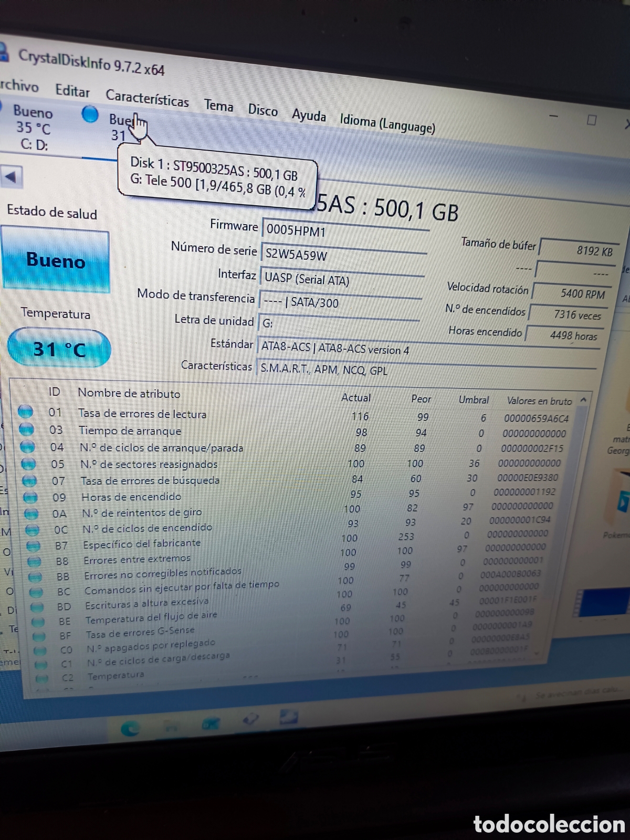Viewport: 630px width, 840px height.
Task: Click the power-on hours 4498 horas
Action: 565,335
